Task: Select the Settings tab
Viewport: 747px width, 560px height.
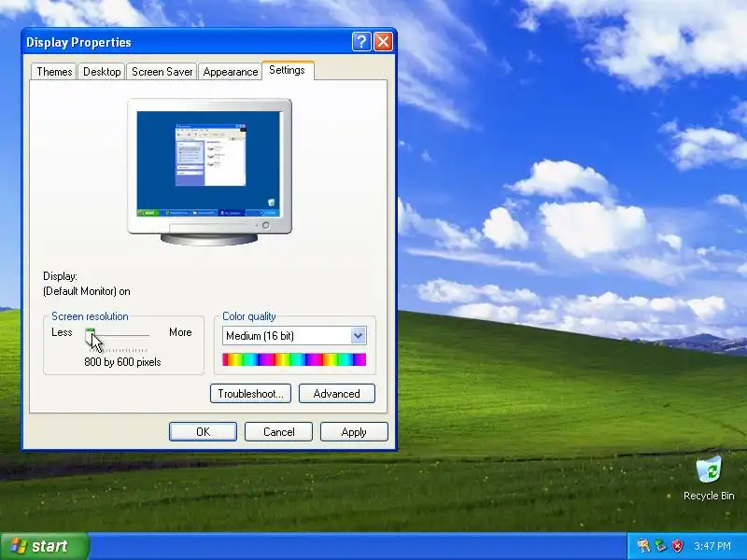Action: pos(288,71)
